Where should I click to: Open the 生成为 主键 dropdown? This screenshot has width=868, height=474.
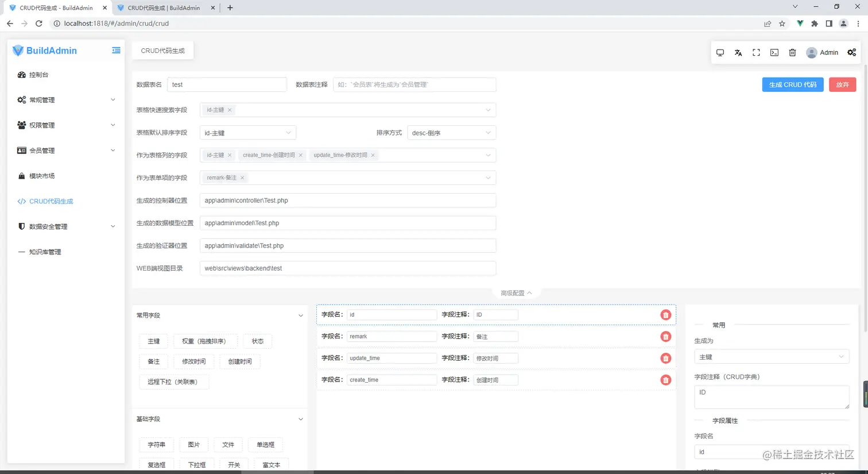[772, 357]
